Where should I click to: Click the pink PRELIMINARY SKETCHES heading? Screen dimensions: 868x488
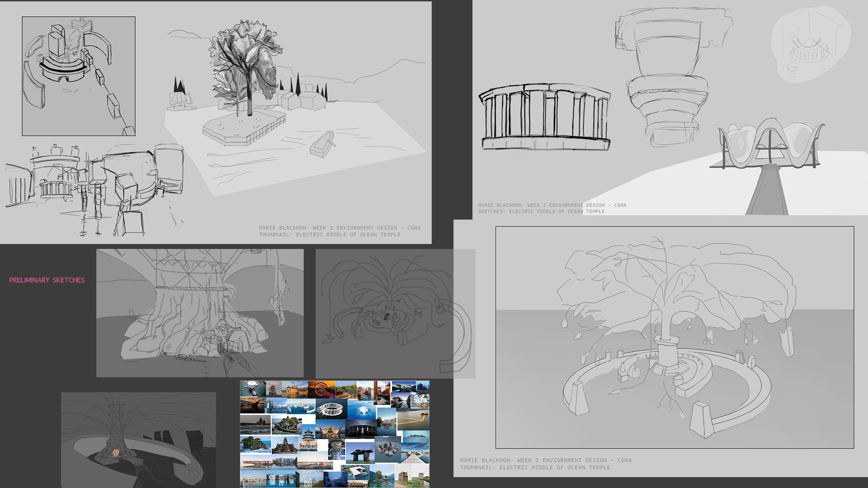pos(47,280)
